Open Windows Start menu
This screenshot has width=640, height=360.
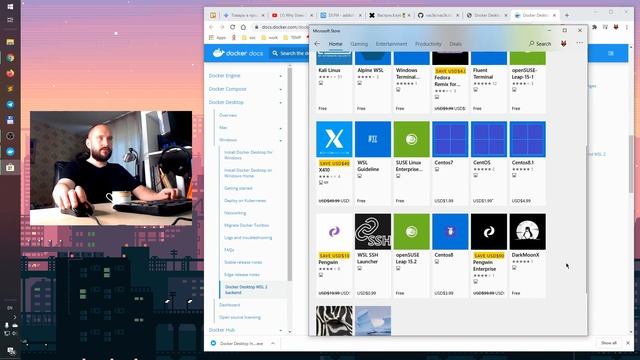(x=10, y=7)
